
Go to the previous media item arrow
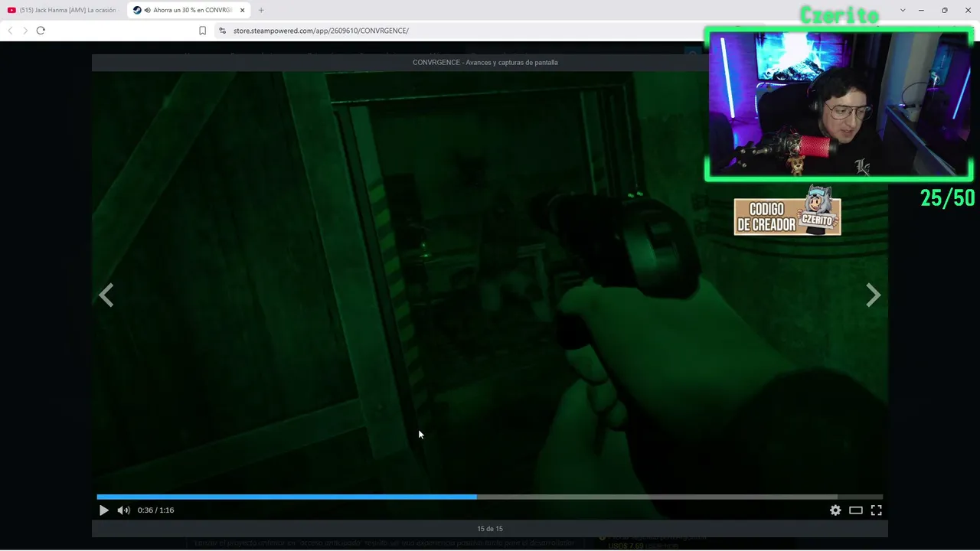pyautogui.click(x=106, y=295)
